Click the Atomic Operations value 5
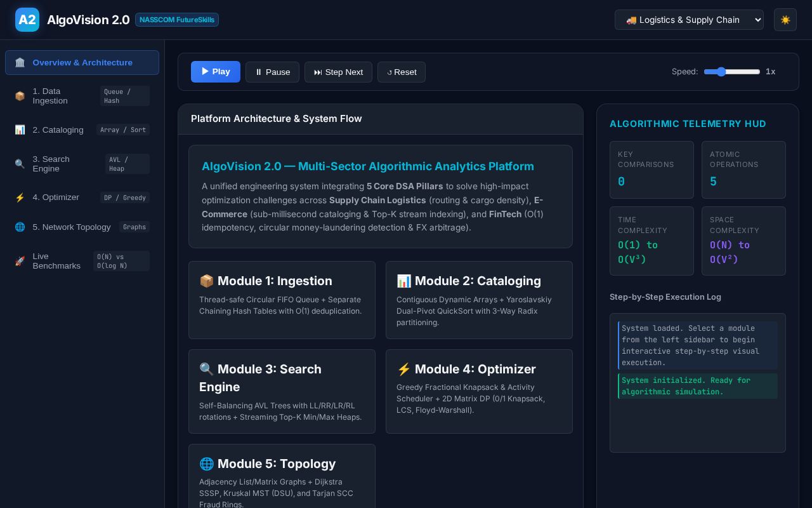The image size is (812, 508). point(713,182)
